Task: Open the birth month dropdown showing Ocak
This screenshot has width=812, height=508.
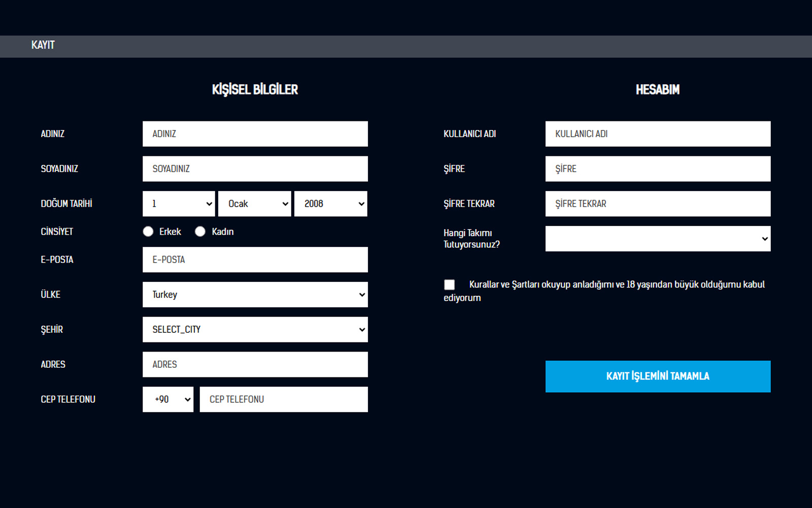Action: coord(255,204)
